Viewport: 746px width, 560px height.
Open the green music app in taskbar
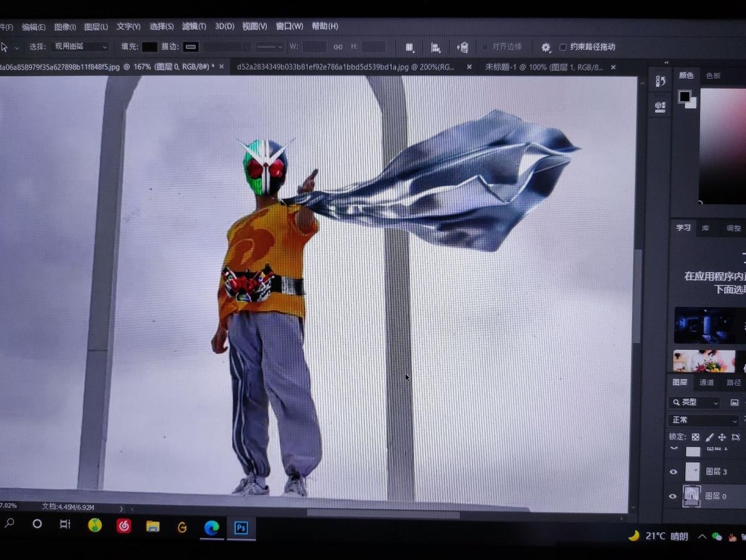click(95, 525)
